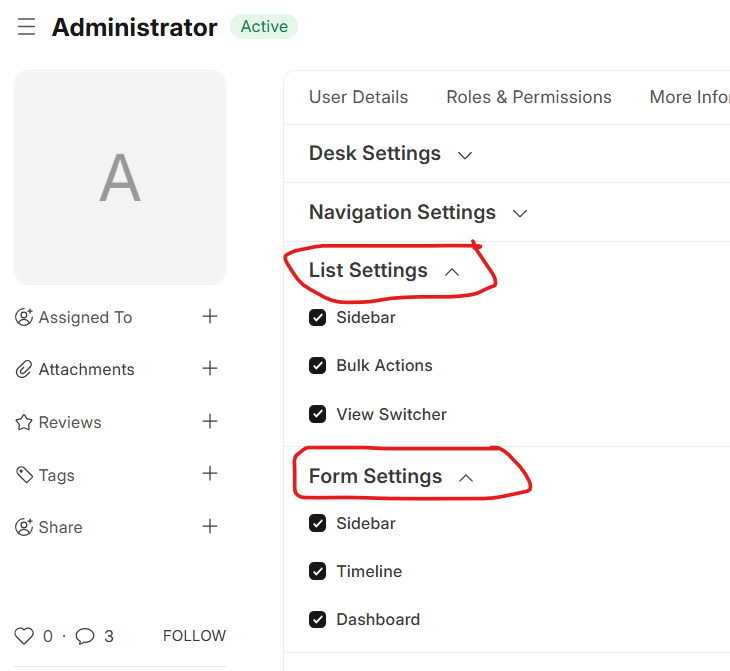
Task: Disable the Bulk Actions checkbox
Action: pos(318,366)
